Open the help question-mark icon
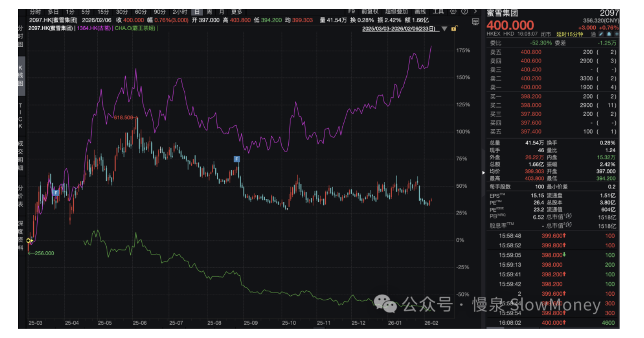The height and width of the screenshot is (338, 644). pyautogui.click(x=465, y=12)
